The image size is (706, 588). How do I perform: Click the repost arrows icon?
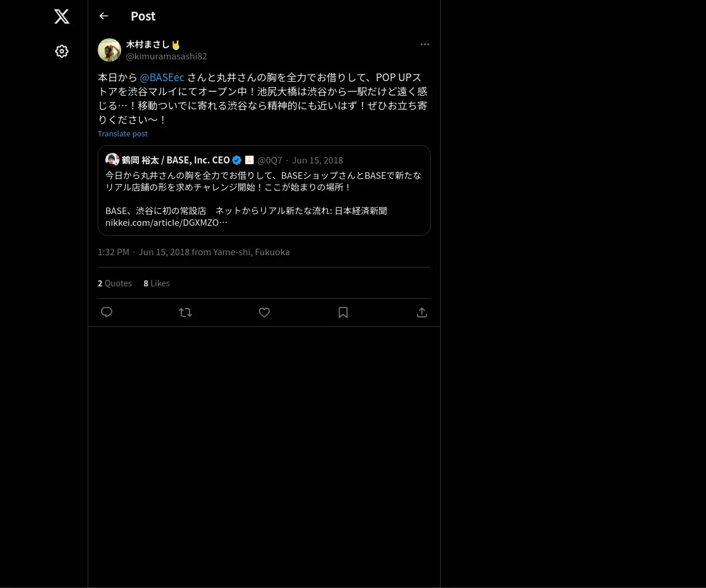pos(185,312)
